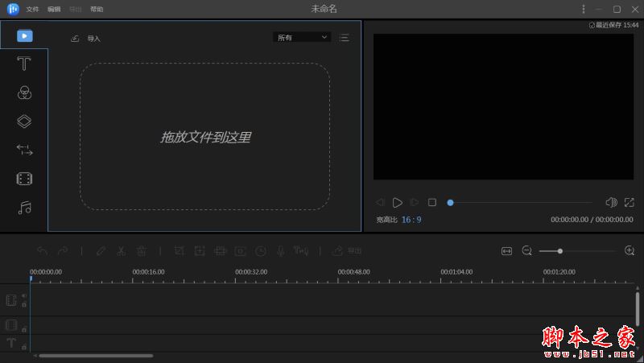The height and width of the screenshot is (363, 644).
Task: Click ruler label 00:00:32.00
Action: [x=251, y=272]
